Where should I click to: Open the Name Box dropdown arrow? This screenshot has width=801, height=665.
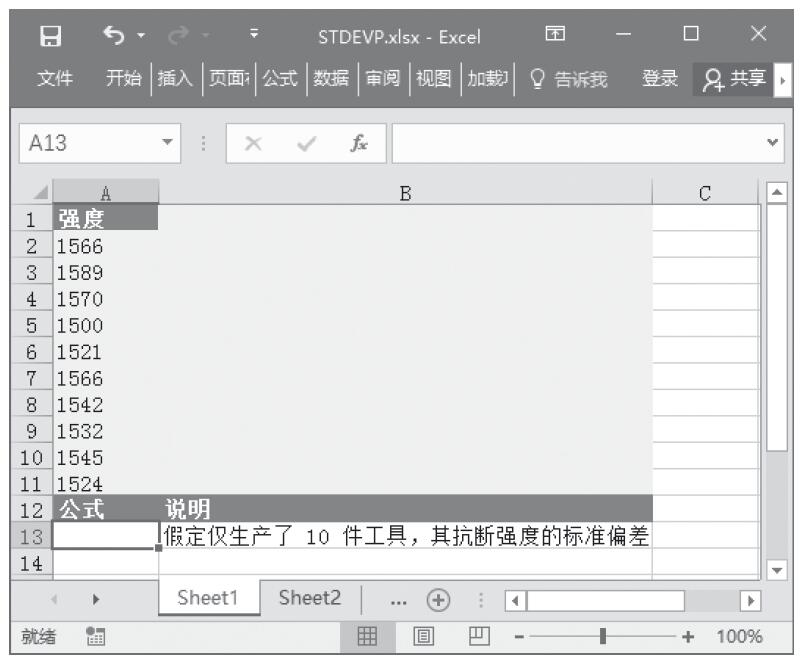coord(167,143)
